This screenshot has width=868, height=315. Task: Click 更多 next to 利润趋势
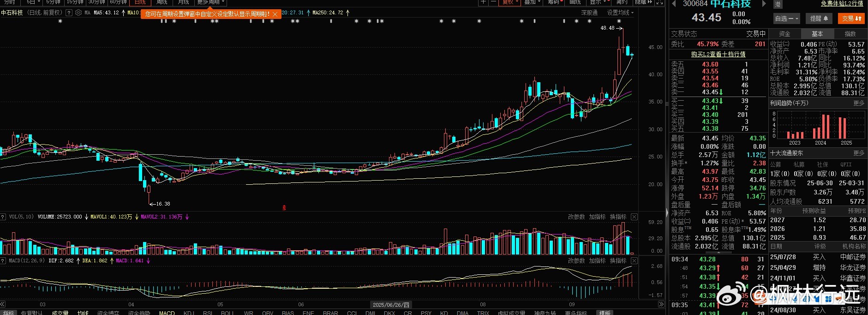coord(859,103)
